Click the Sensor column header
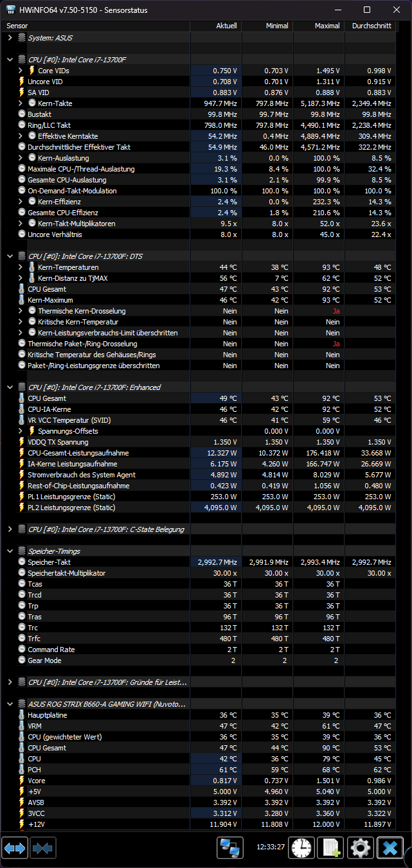The height and width of the screenshot is (868, 412). coord(96,26)
